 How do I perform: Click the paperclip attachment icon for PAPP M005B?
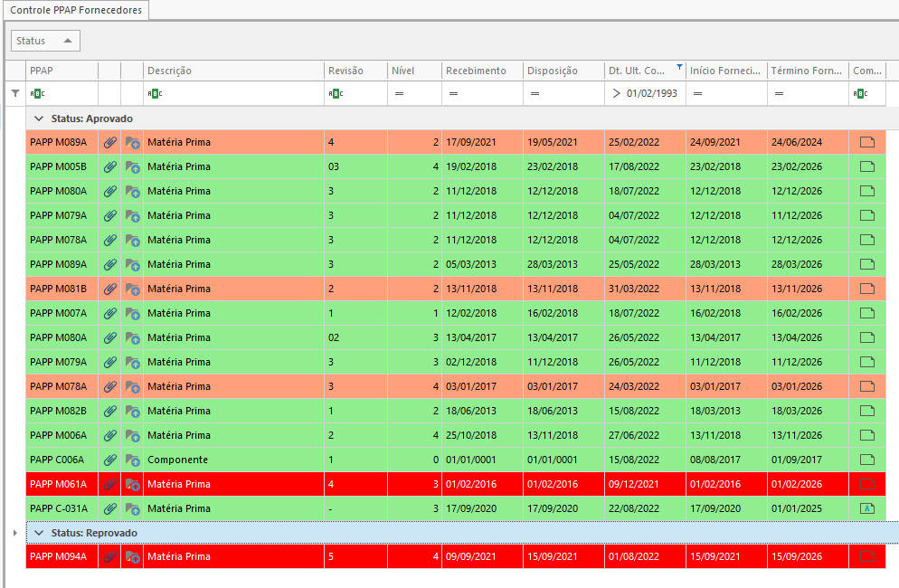click(x=109, y=166)
